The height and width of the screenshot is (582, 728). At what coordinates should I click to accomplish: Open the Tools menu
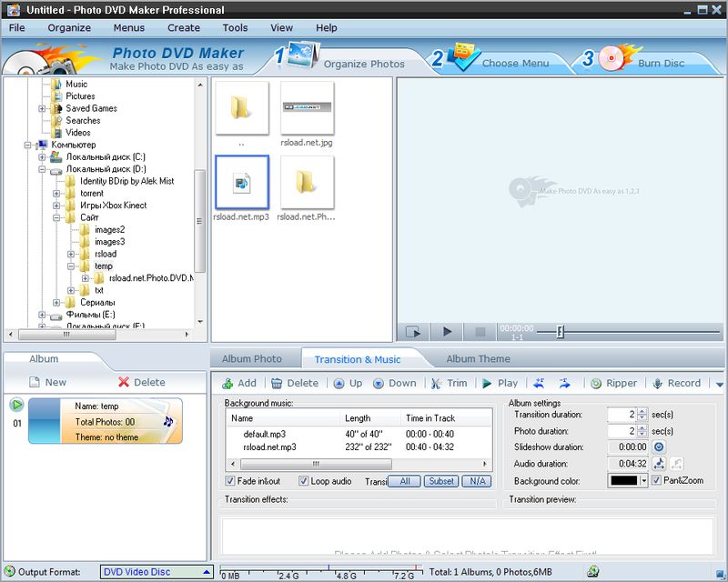[x=235, y=28]
